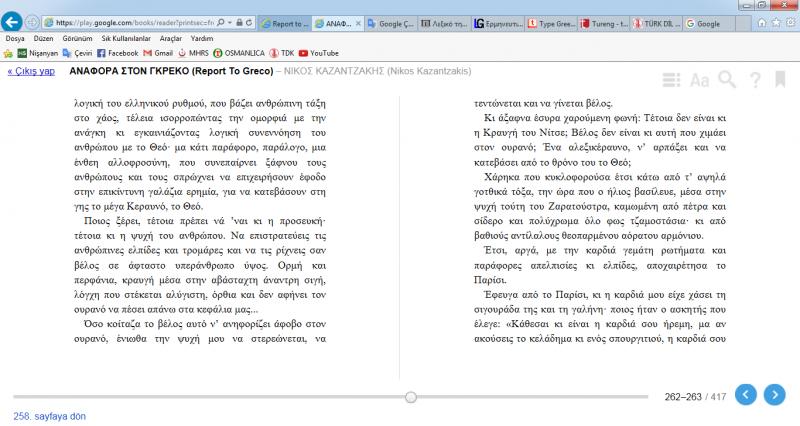Open the Yardım menu
The width and height of the screenshot is (800, 426).
click(x=202, y=38)
